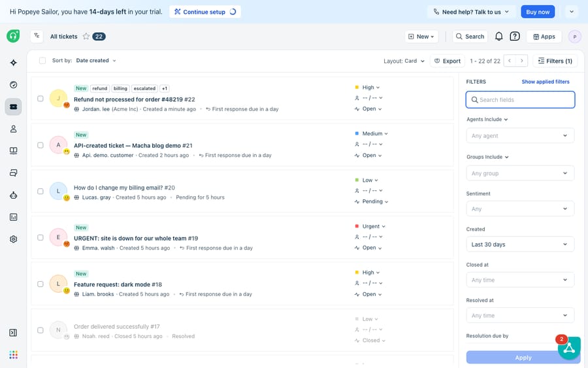This screenshot has width=588, height=368.
Task: Open the Contacts person icon in sidebar
Action: pyautogui.click(x=14, y=129)
